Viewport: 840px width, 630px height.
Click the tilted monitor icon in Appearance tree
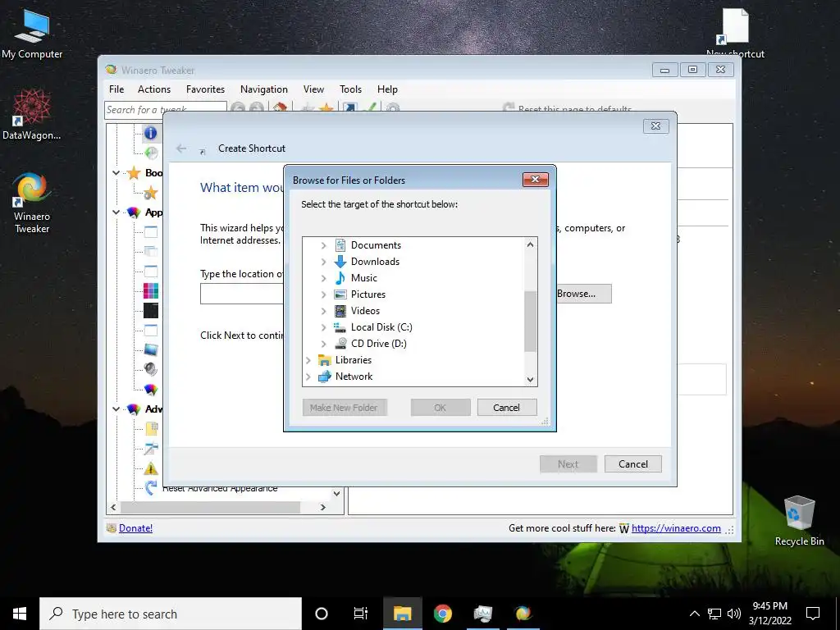(x=151, y=349)
